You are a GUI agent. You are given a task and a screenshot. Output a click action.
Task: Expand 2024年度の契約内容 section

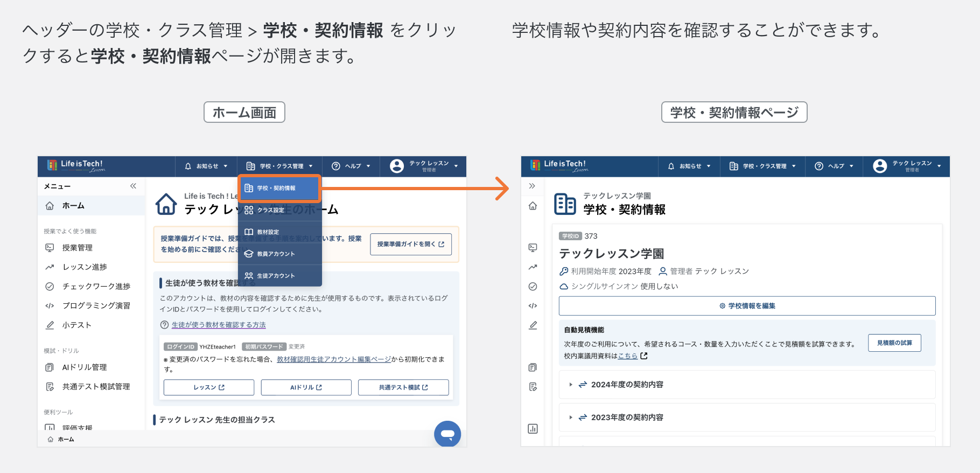click(x=747, y=385)
